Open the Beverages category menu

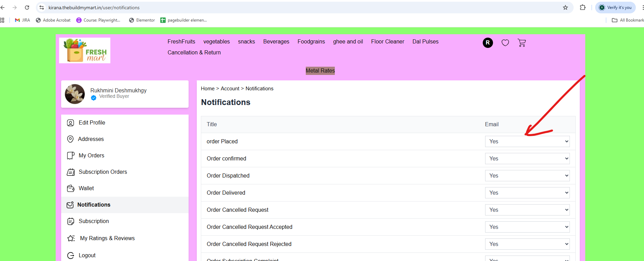pos(276,41)
